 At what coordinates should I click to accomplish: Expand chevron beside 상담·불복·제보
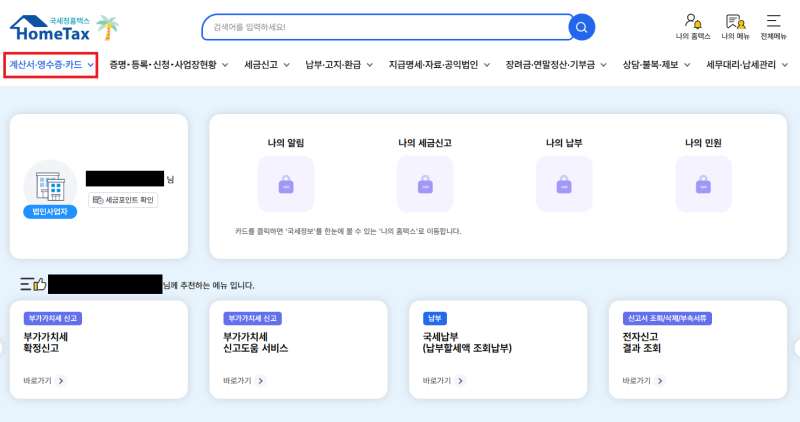pos(687,65)
